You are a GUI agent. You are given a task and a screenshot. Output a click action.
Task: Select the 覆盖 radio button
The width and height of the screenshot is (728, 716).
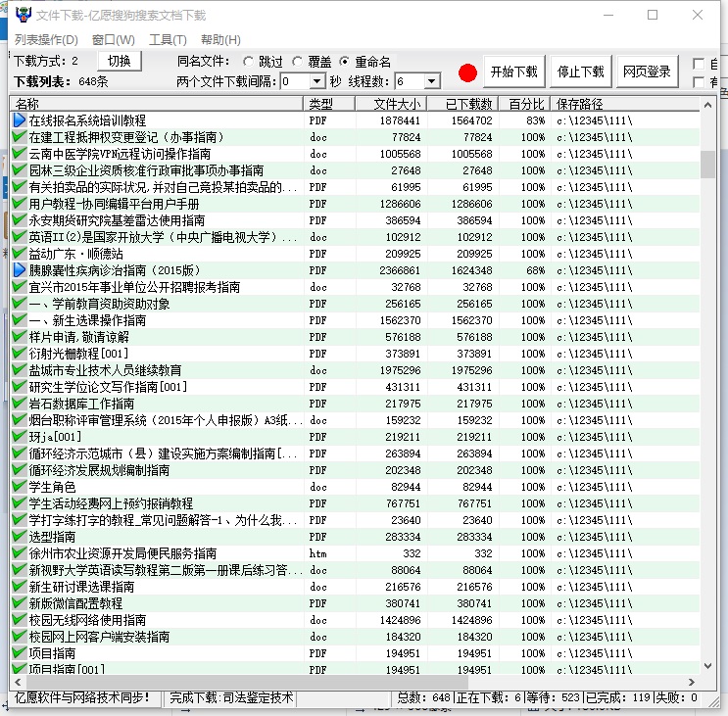(x=298, y=62)
